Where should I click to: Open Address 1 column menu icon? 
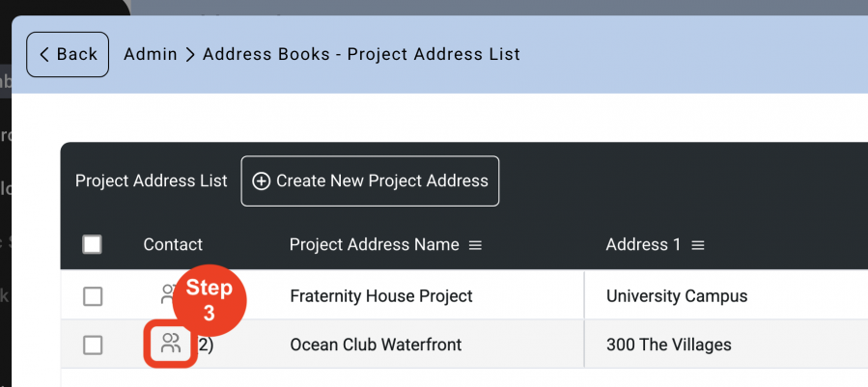(697, 245)
